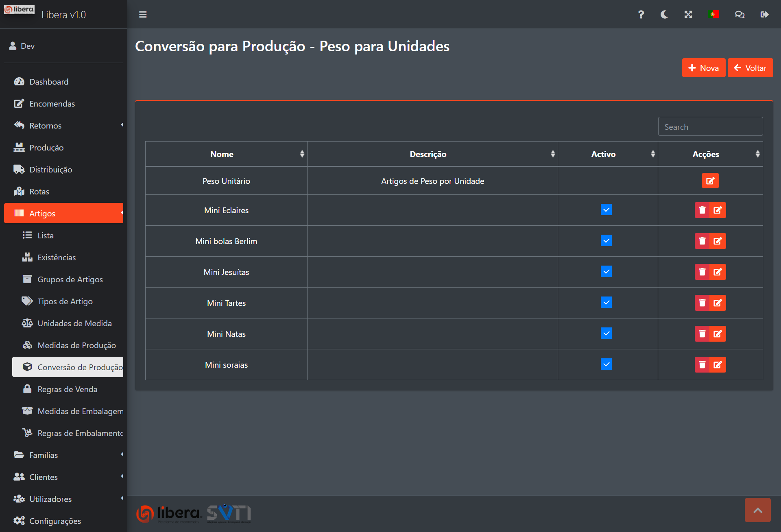
Task: Toggle Activo checkbox for Mini Natas
Action: coord(606,334)
